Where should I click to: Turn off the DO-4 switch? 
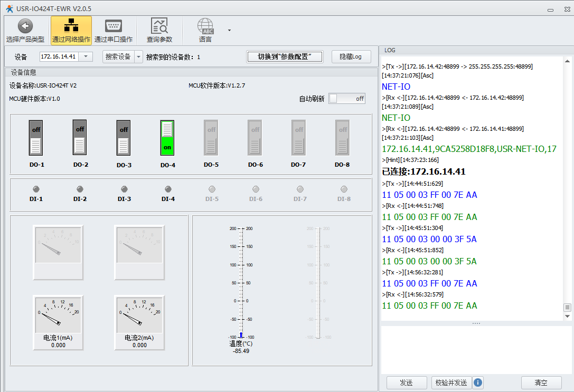pyautogui.click(x=167, y=138)
